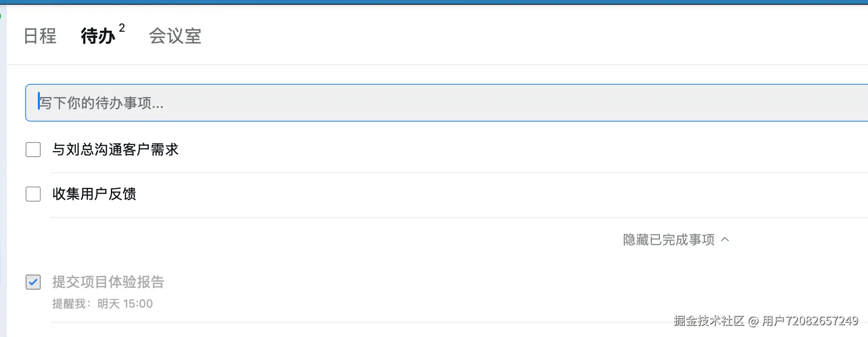Open the 收集用户反馈 task title
The height and width of the screenshot is (337, 868).
click(x=94, y=194)
